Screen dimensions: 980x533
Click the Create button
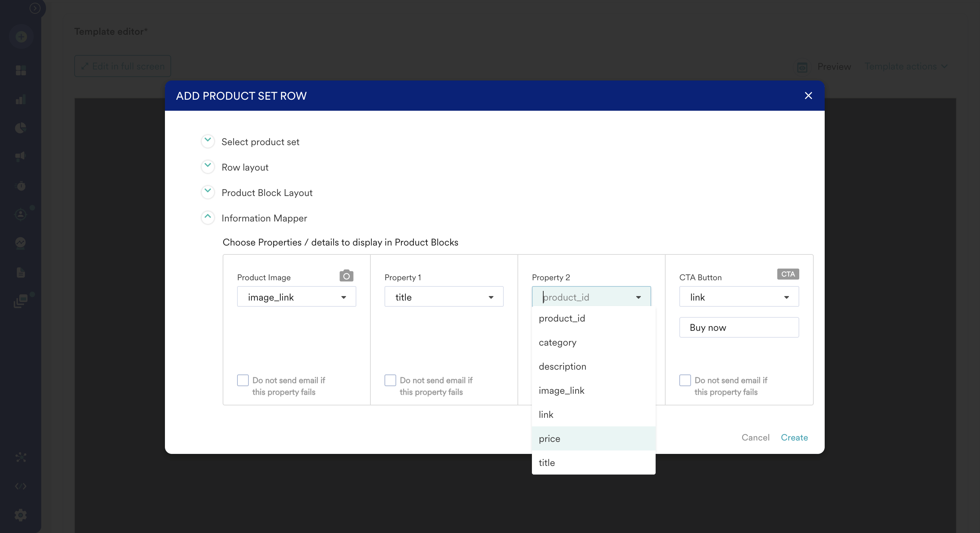coord(794,437)
